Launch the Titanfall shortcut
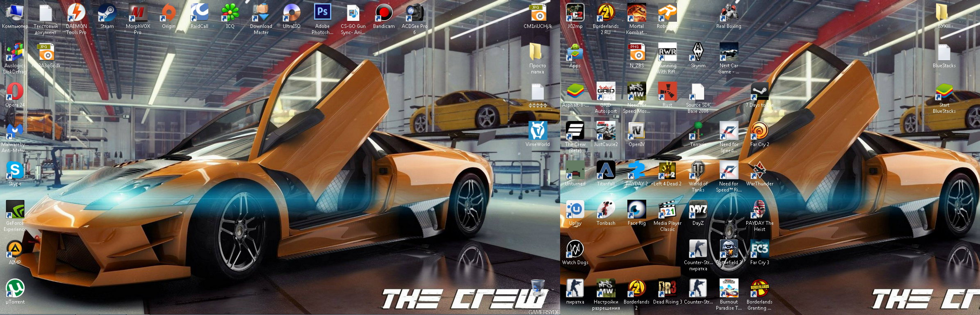Viewport: 980px width, 315px height. (x=606, y=171)
